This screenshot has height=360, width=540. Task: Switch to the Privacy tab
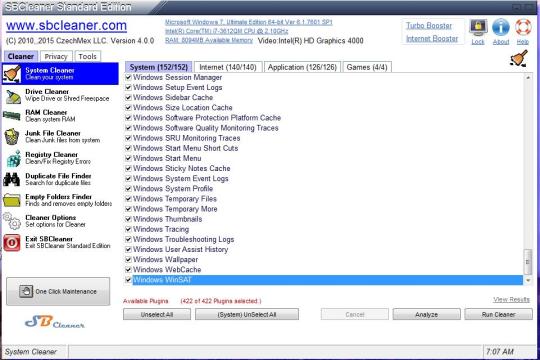point(56,56)
